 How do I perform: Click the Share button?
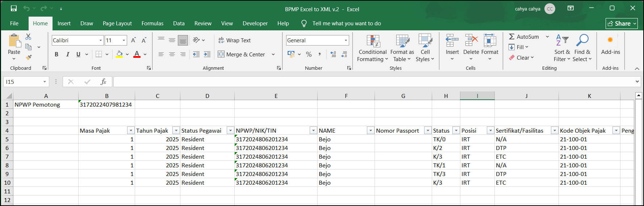coord(621,23)
